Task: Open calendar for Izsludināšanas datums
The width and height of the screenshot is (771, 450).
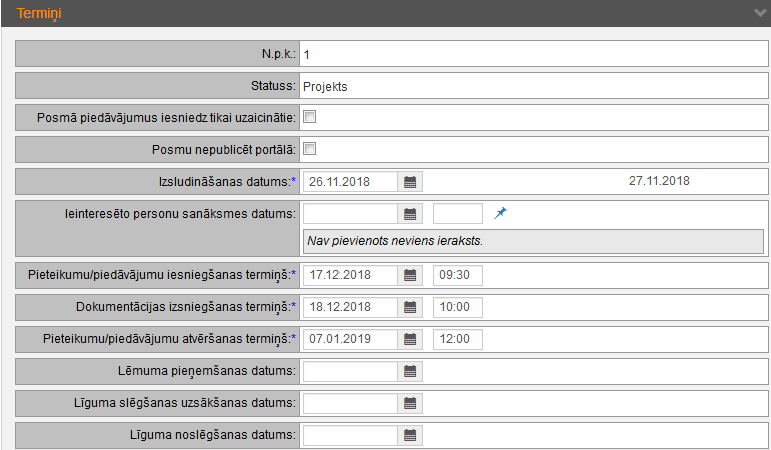Action: 410,182
